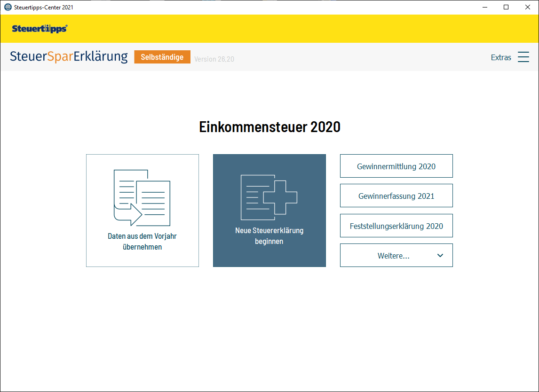Minimize the Steuertipps-Center window
Screen dimensions: 539x392
(484, 7)
